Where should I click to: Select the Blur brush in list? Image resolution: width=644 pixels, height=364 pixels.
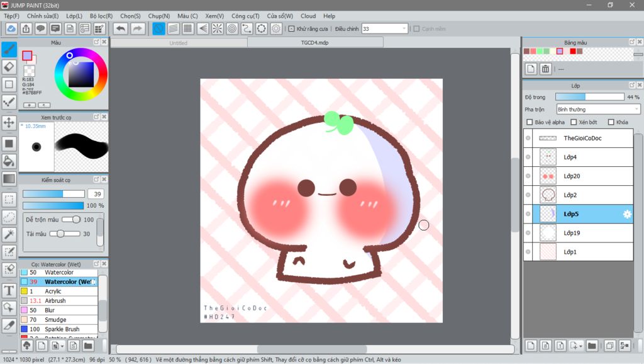58,310
